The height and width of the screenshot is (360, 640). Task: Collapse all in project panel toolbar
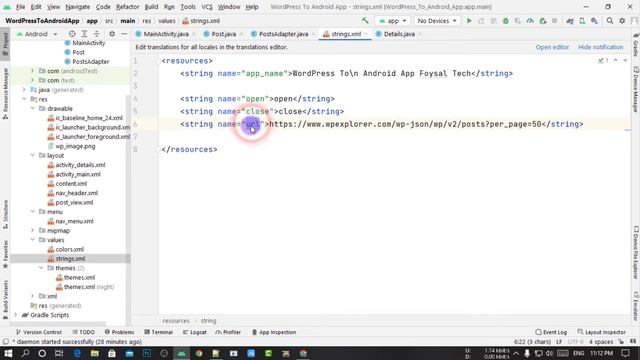pos(96,34)
